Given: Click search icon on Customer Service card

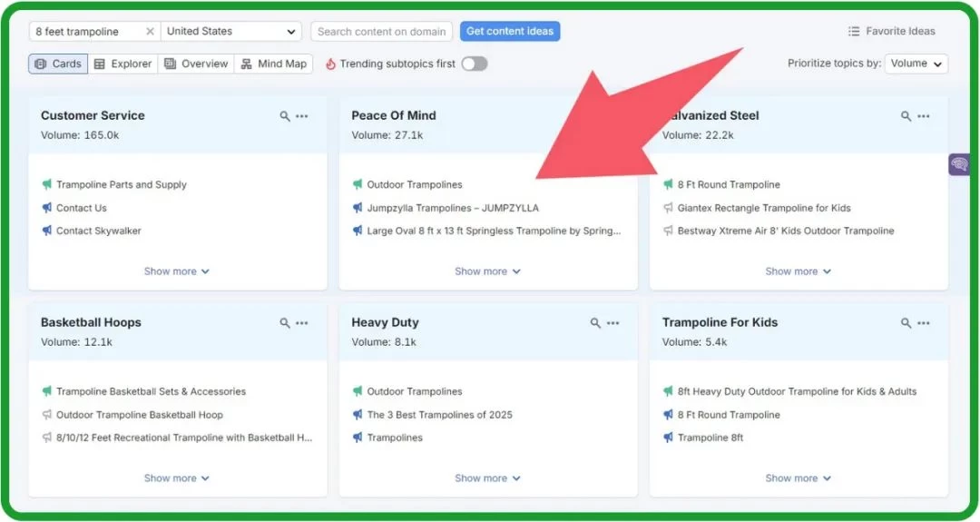Looking at the screenshot, I should 284,116.
